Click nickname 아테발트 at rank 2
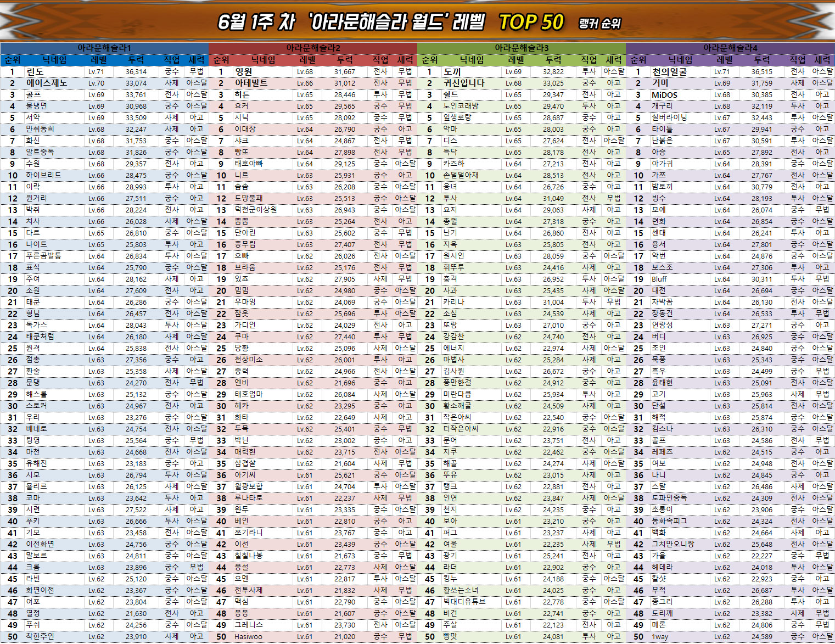The height and width of the screenshot is (644, 835). [x=251, y=83]
